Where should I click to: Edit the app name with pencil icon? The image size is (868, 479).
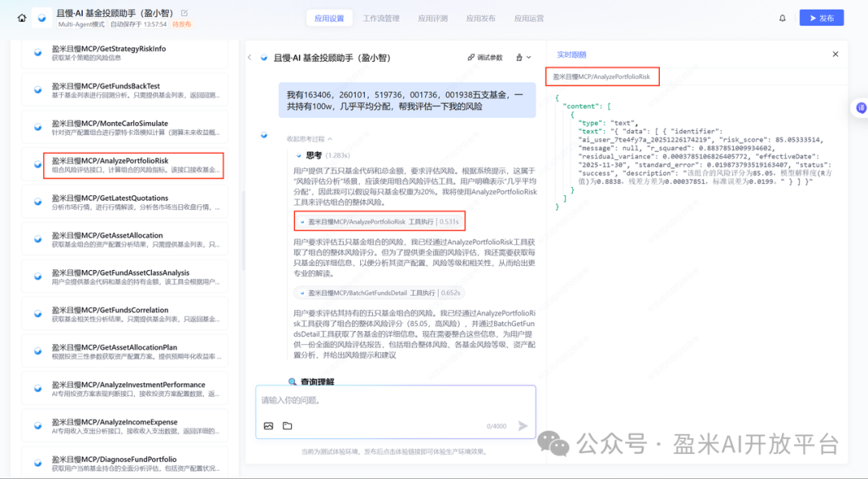[x=184, y=13]
